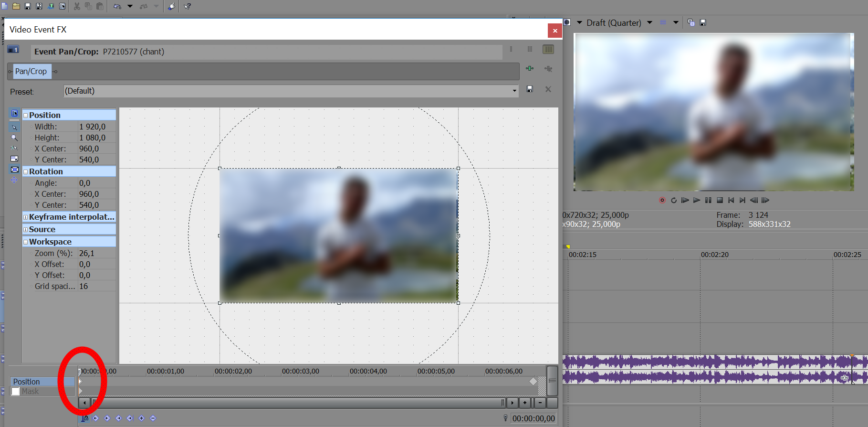The height and width of the screenshot is (427, 868).
Task: Select the Position keyframe track row
Action: pyautogui.click(x=42, y=382)
